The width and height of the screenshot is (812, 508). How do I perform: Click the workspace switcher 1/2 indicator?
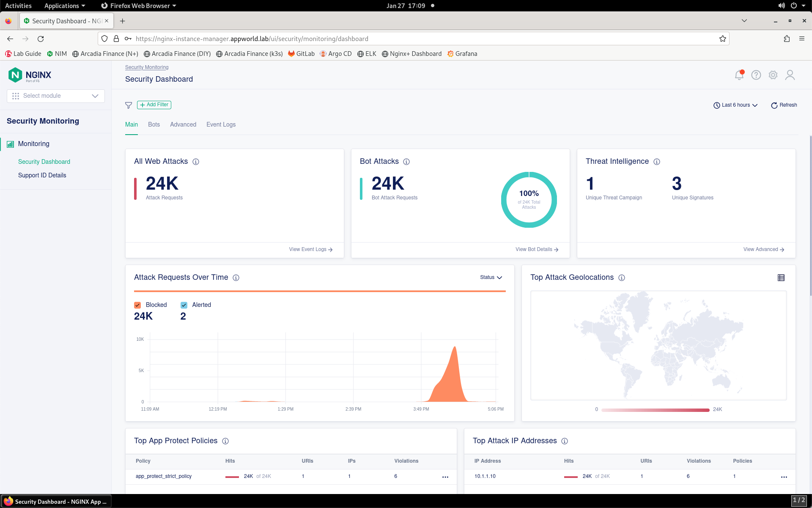point(798,501)
